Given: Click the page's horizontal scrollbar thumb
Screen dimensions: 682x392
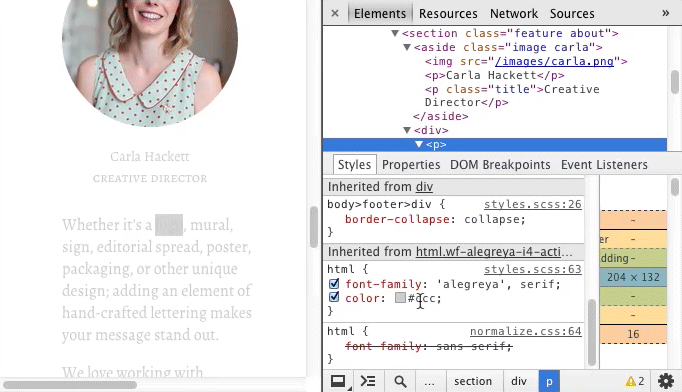Looking at the screenshot, I should tap(70, 385).
